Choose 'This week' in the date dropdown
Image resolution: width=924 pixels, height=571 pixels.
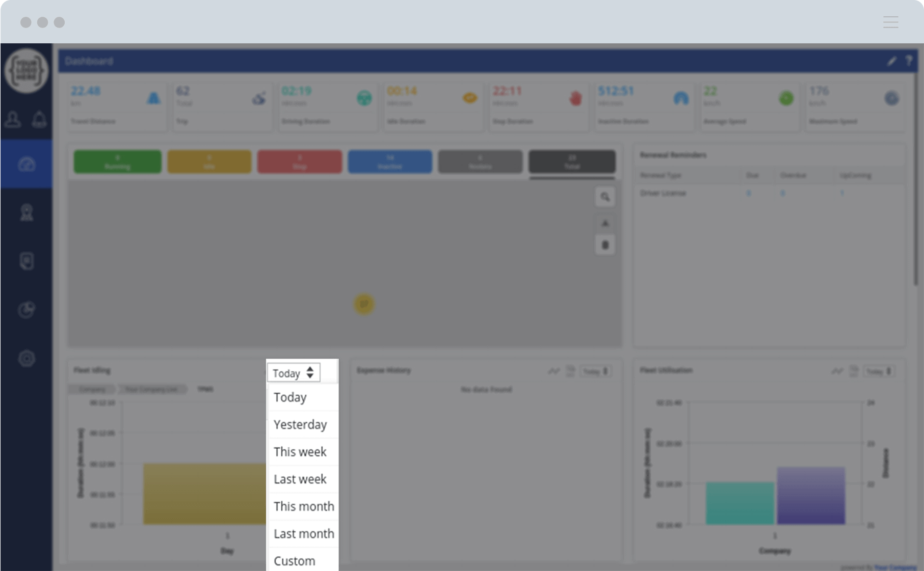[300, 452]
